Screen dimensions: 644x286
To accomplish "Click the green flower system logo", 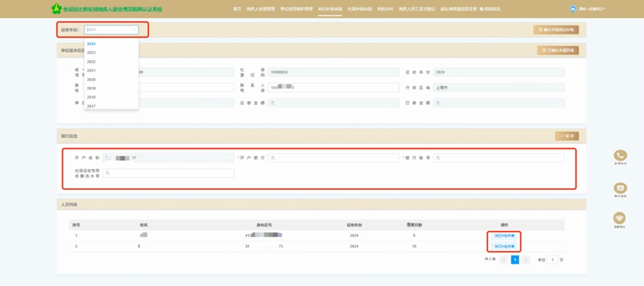I will pyautogui.click(x=57, y=9).
